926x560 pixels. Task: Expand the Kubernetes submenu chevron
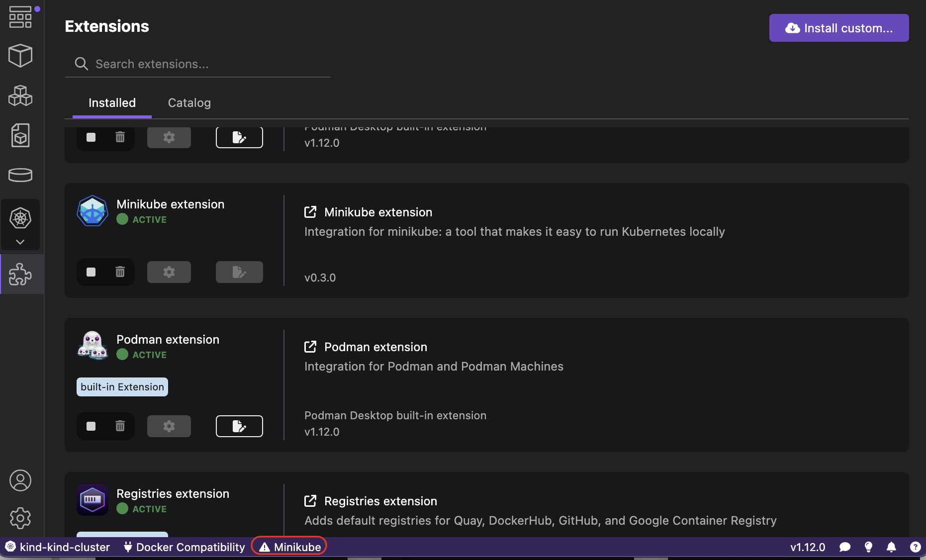point(20,242)
